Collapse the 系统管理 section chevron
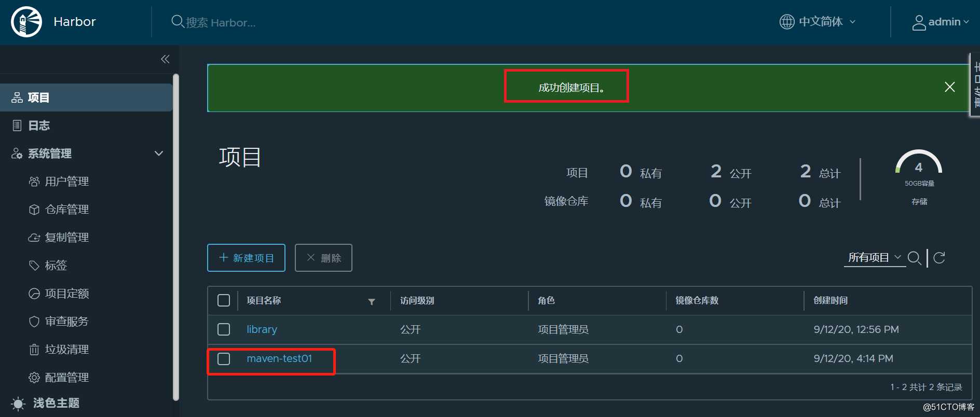 pos(159,154)
